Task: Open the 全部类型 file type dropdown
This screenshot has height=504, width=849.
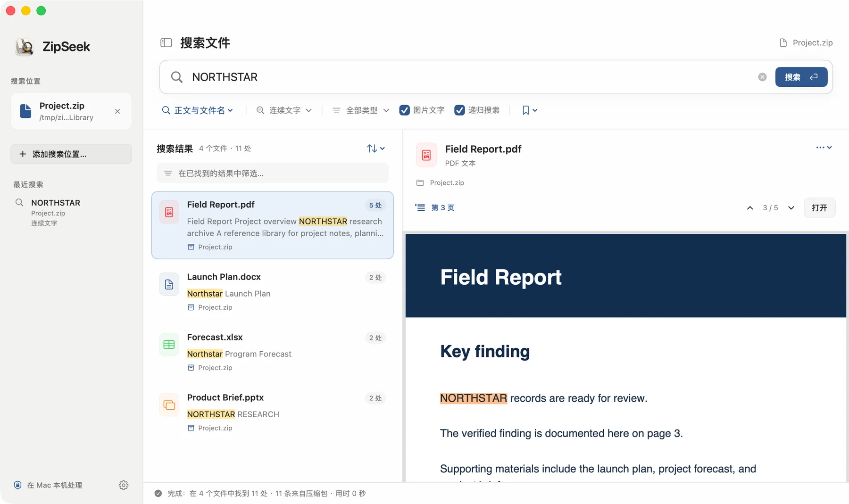Action: click(x=361, y=110)
